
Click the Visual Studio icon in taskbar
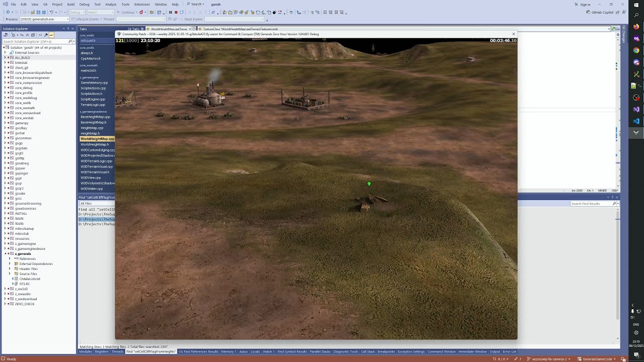[x=636, y=109]
